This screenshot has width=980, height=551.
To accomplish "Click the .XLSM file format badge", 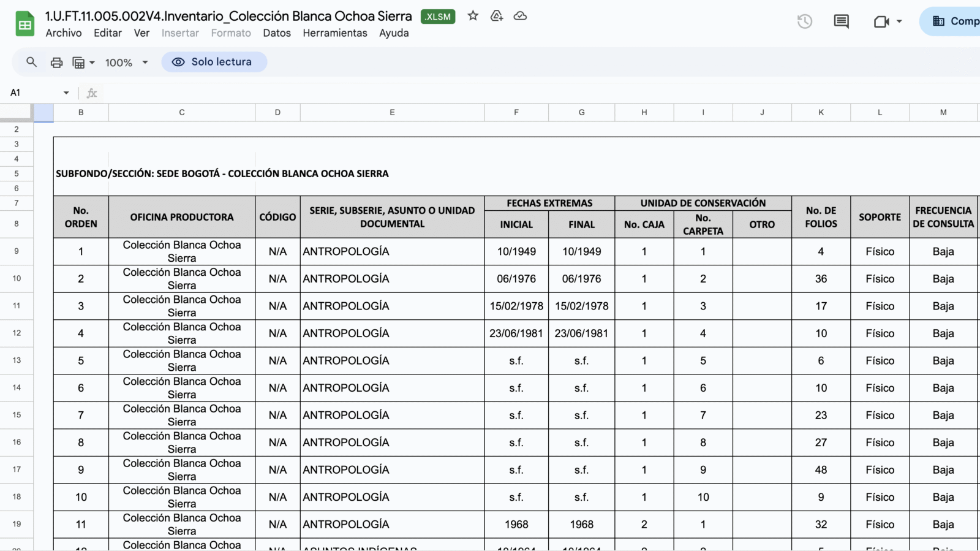I will click(438, 17).
